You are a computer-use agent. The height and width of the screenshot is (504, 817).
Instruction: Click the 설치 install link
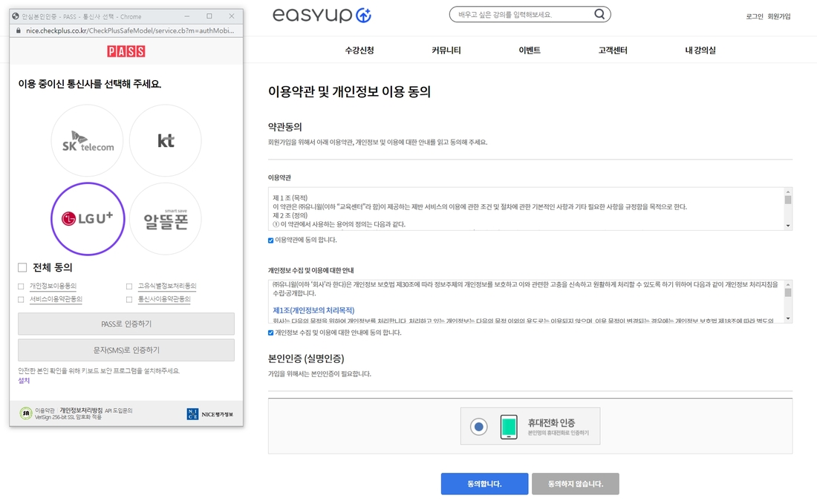coord(24,381)
